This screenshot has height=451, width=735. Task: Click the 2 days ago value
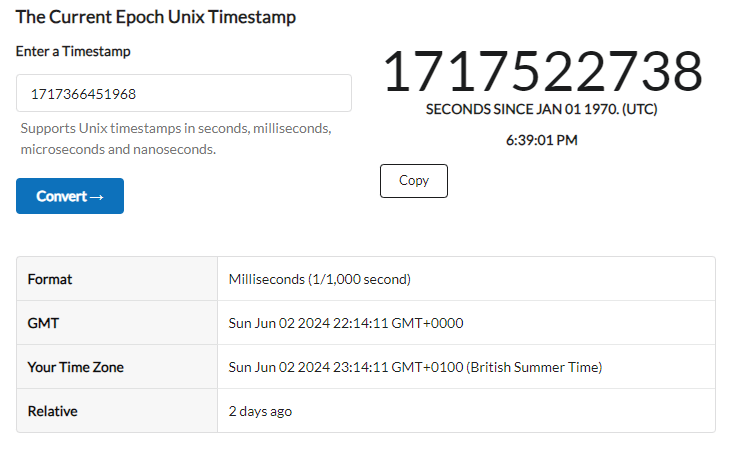(x=260, y=411)
